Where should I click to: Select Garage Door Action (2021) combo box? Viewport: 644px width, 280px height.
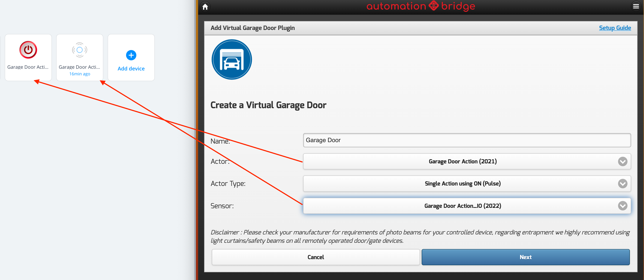462,161
